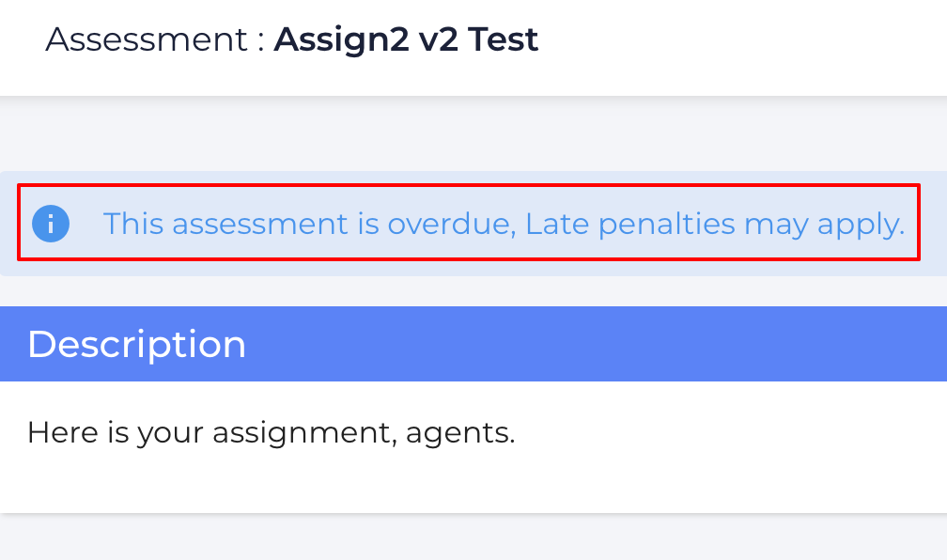Screen dimensions: 947x560
Task: Click the word "Test" in the title
Action: [x=504, y=39]
